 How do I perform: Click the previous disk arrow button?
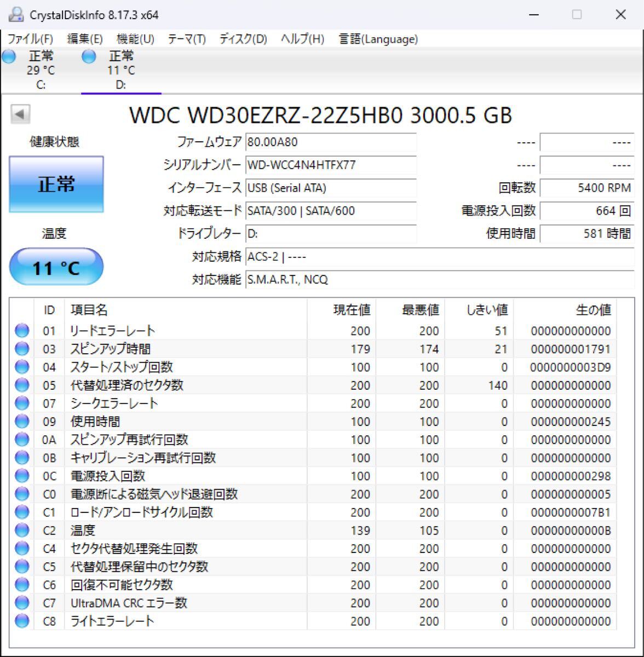(x=20, y=114)
